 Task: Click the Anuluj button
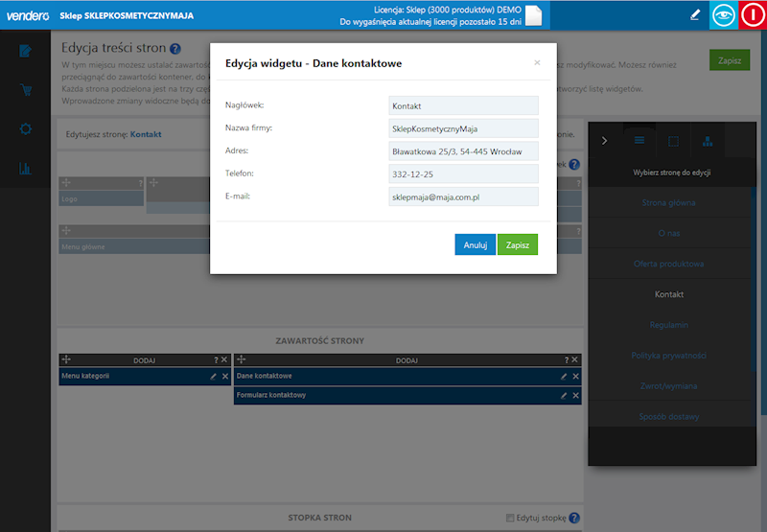[x=476, y=245]
